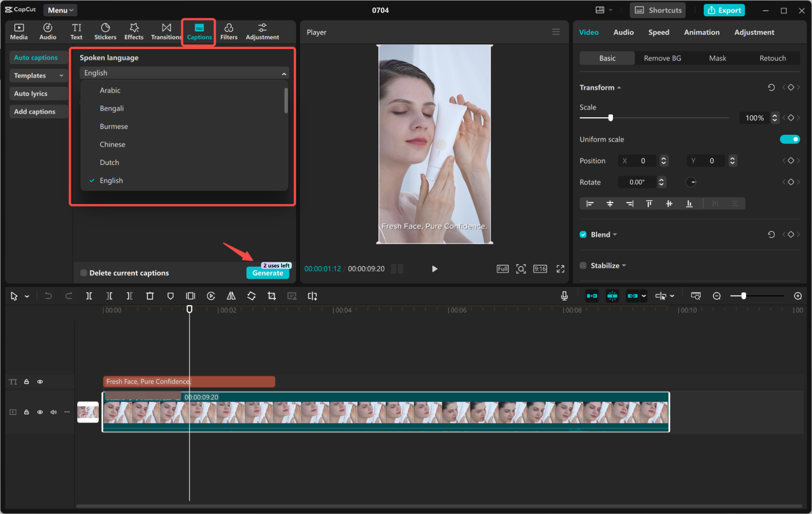The width and height of the screenshot is (812, 514).
Task: Select Auto lyrics option
Action: pos(38,93)
